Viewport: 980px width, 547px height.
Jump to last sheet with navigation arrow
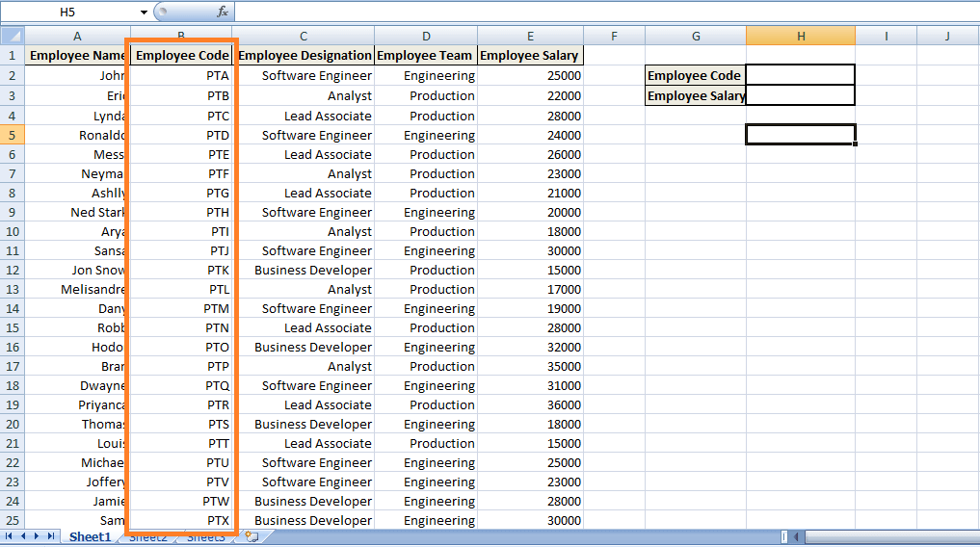click(50, 536)
